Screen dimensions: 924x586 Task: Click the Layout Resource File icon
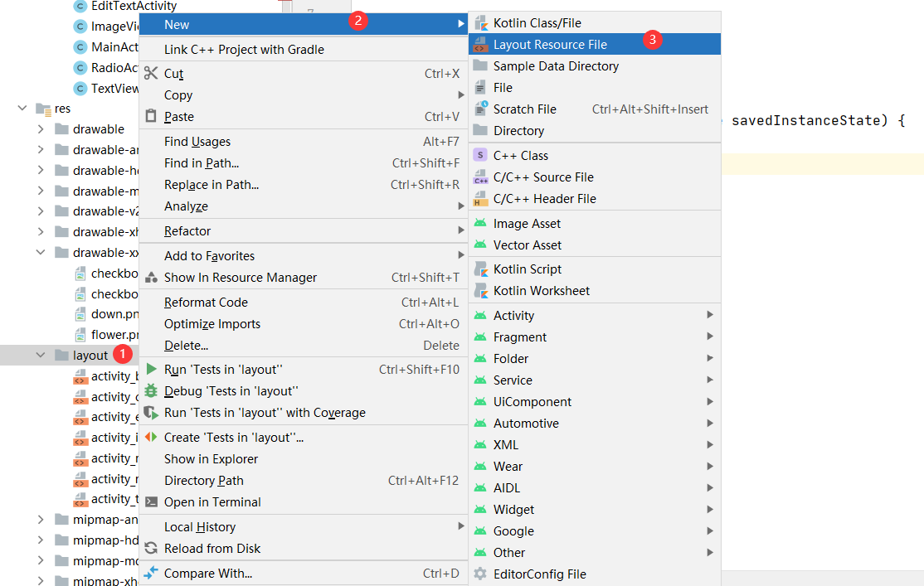point(480,45)
